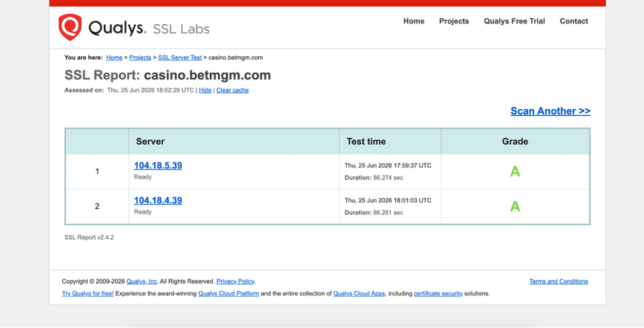The image size is (644, 328).
Task: Click the SSL Report casino.betmgm.com heading
Action: point(167,75)
